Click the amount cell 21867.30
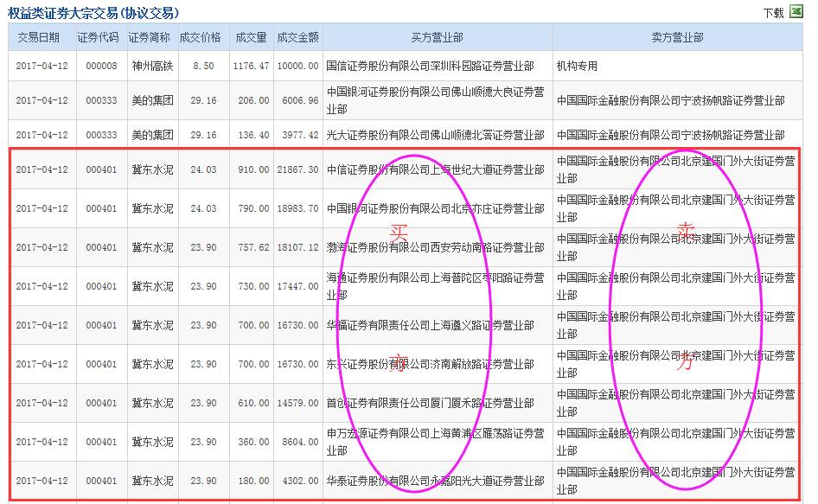 (x=297, y=169)
